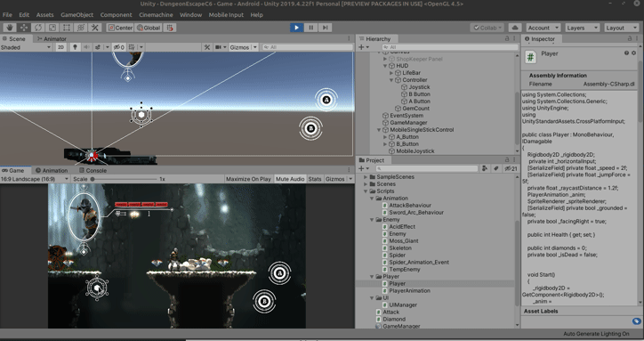Select the Move tool in the toolbar

(24, 28)
